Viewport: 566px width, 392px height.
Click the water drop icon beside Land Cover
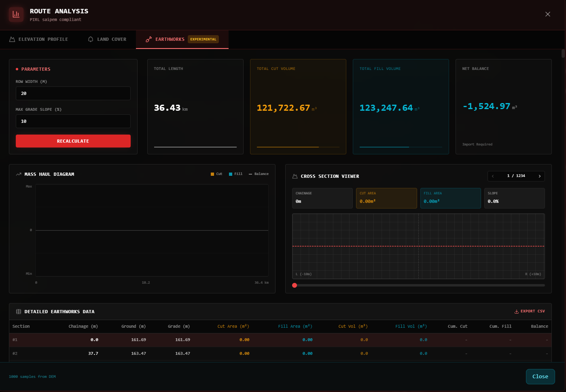coord(90,39)
